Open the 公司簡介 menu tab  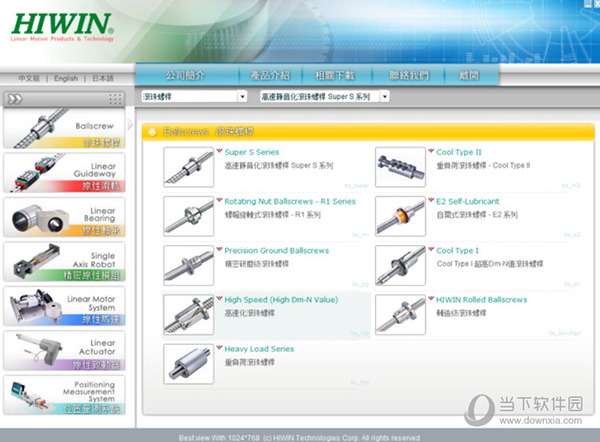(x=186, y=75)
